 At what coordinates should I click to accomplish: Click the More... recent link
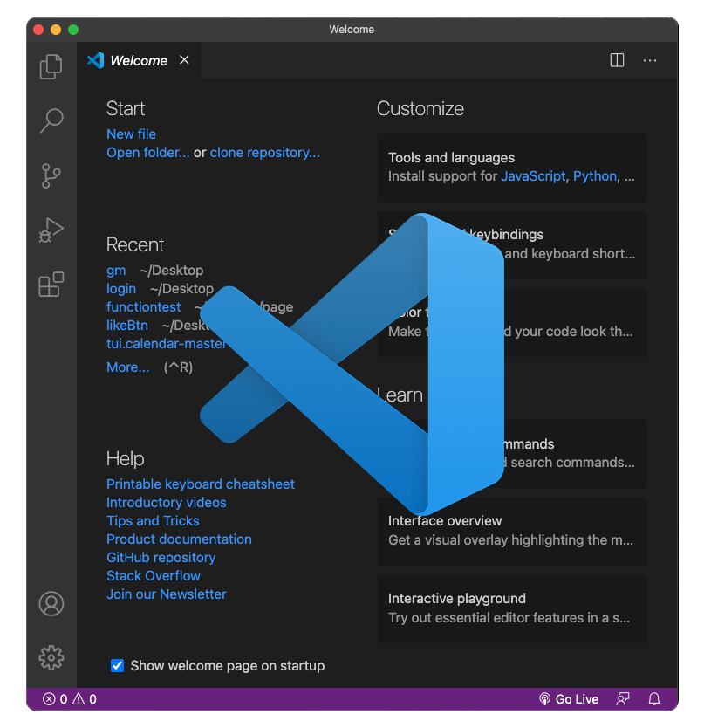point(128,367)
